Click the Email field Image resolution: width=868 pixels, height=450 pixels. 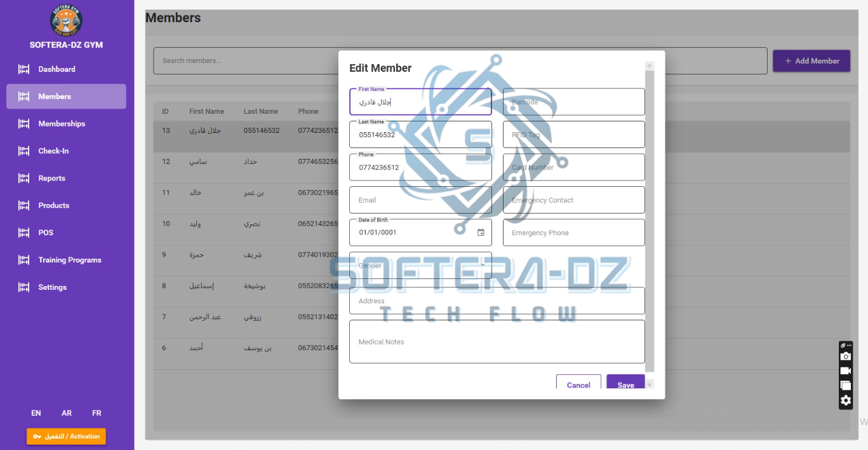tap(420, 200)
